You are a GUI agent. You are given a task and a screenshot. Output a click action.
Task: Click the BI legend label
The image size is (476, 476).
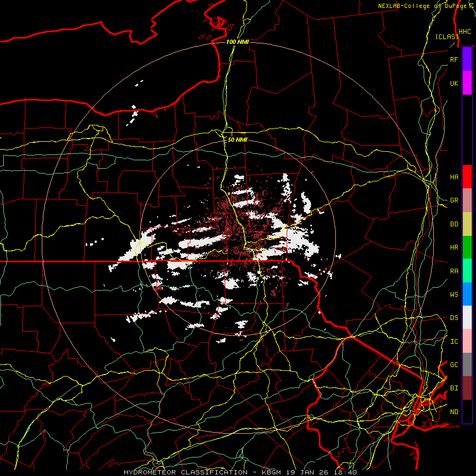[454, 388]
